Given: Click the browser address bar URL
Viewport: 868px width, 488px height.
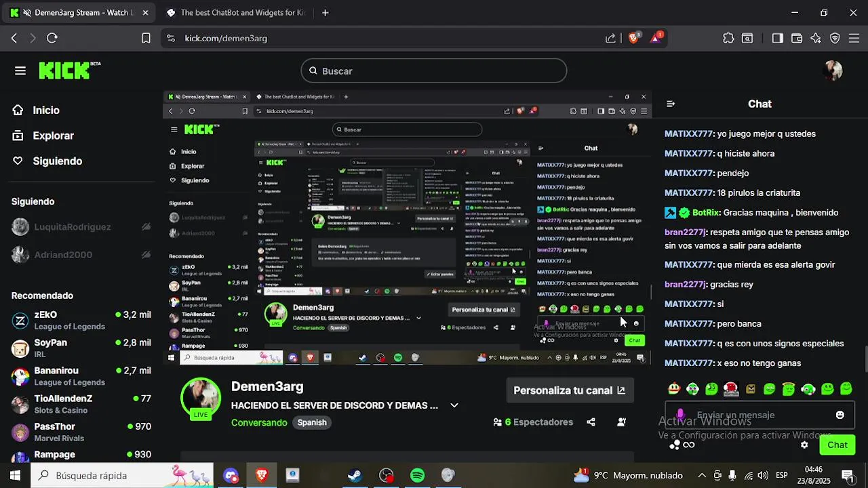Looking at the screenshot, I should [226, 38].
